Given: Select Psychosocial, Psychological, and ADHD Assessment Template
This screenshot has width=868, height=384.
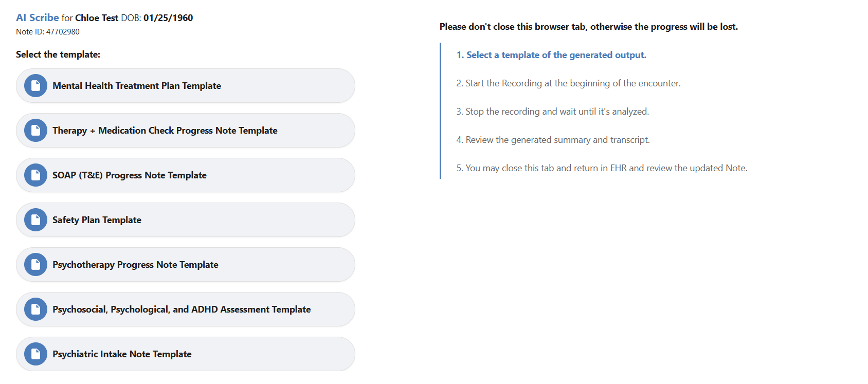Looking at the screenshot, I should 182,309.
